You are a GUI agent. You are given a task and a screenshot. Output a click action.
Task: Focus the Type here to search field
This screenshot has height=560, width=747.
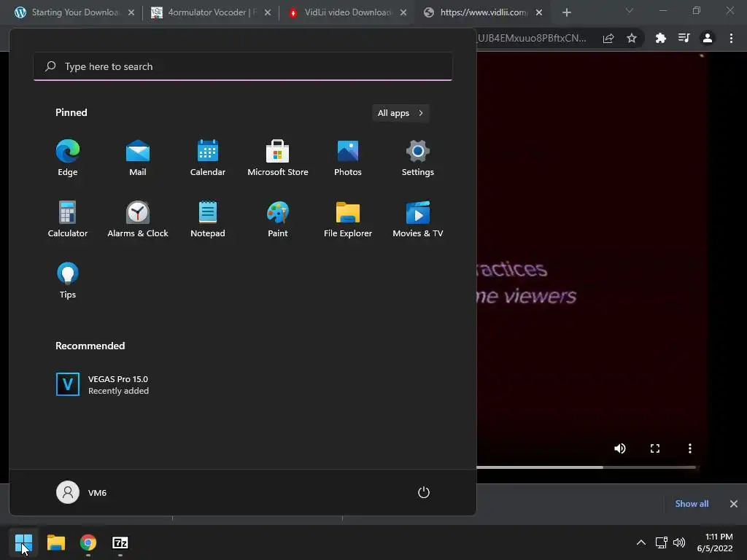click(x=243, y=66)
